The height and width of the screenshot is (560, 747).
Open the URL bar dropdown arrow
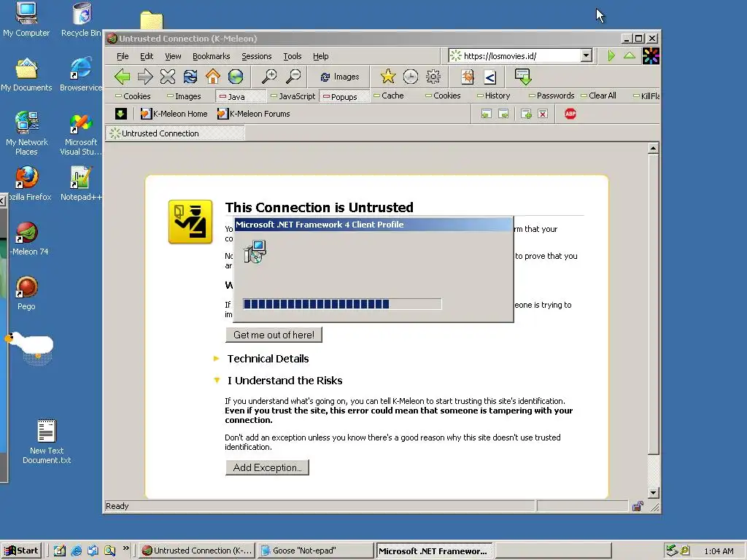coord(587,55)
